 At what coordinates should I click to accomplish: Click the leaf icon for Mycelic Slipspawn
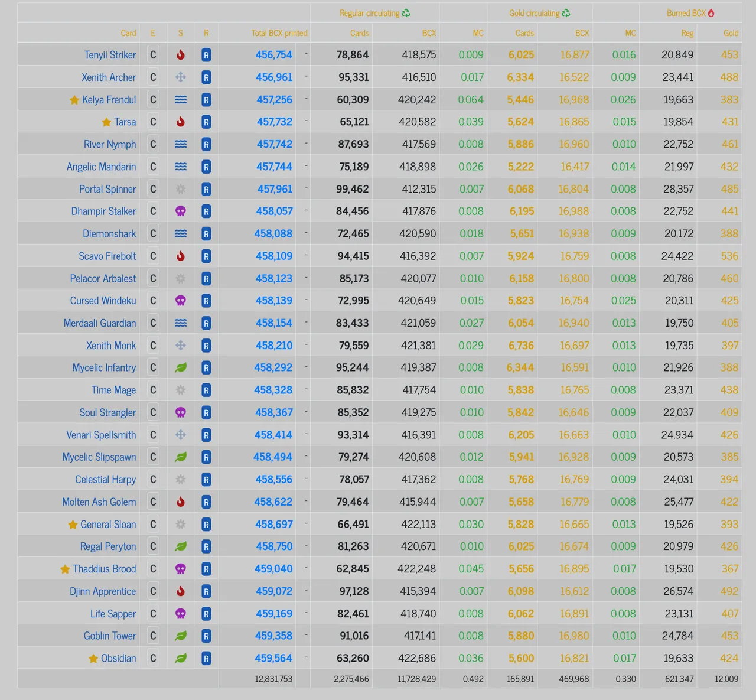(181, 457)
